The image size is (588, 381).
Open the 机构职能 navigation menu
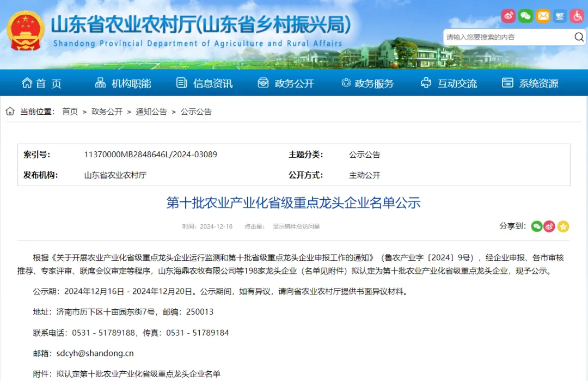[x=123, y=83]
